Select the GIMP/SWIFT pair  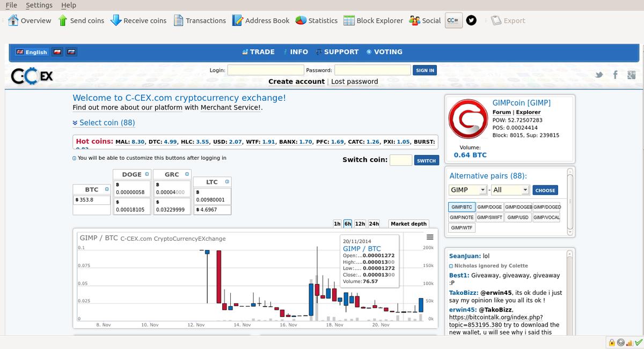[x=489, y=218]
